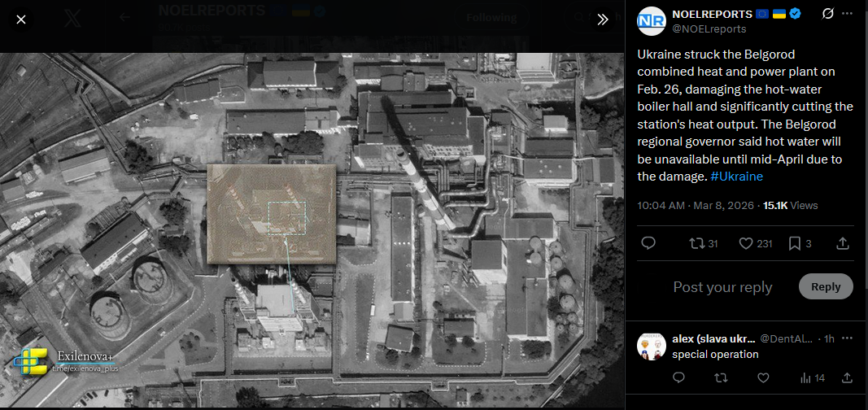Click the Post your reply field

click(722, 287)
